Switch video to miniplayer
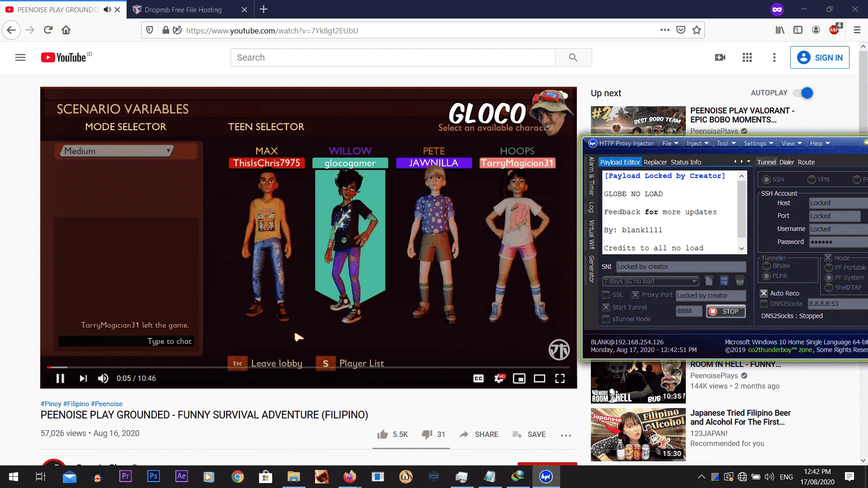The height and width of the screenshot is (488, 868). pyautogui.click(x=519, y=379)
